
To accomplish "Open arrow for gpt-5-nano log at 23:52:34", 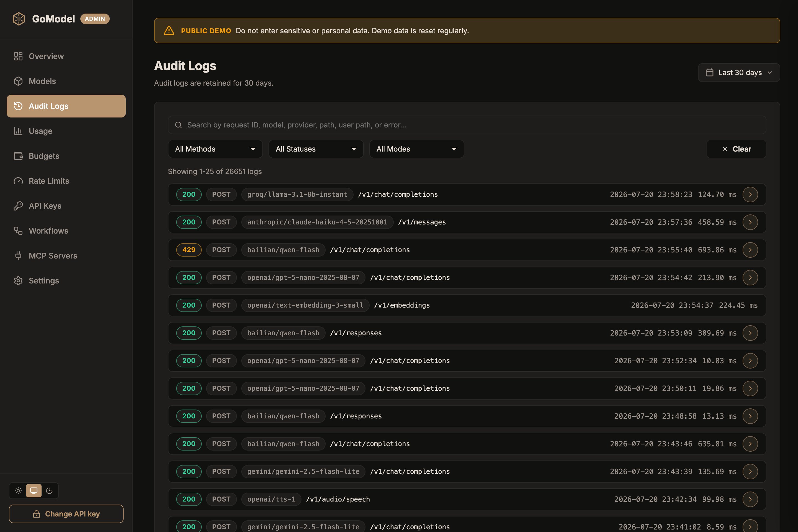I will pos(750,361).
